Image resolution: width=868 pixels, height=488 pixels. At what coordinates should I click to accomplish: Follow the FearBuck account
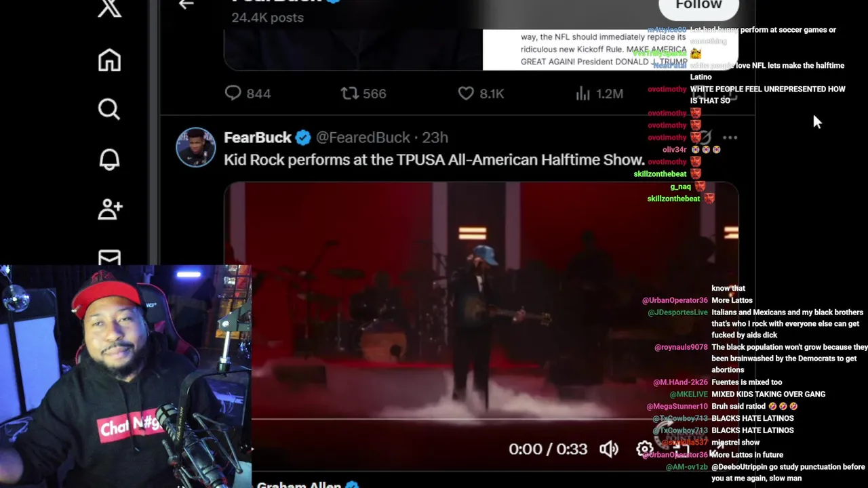[x=698, y=7]
